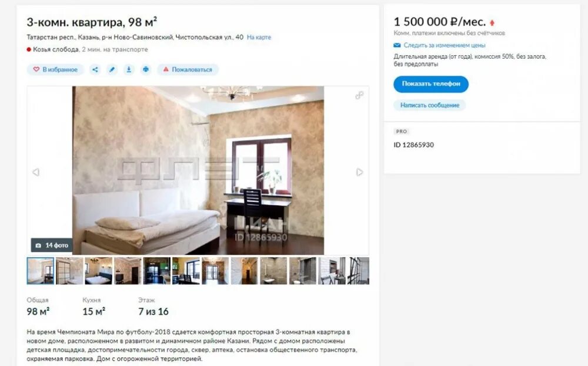Screen dimensions: 588x366
Task: Open the 14 фото photo counter badge
Action: (x=51, y=246)
